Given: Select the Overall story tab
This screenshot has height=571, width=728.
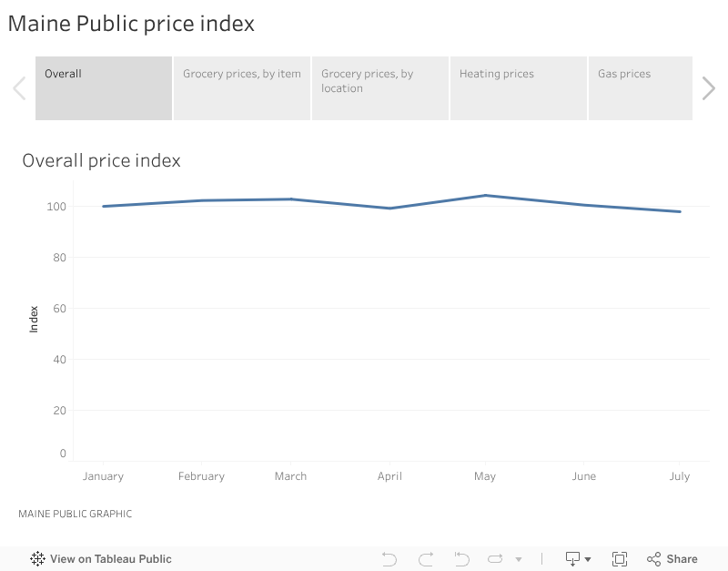Looking at the screenshot, I should pos(104,88).
